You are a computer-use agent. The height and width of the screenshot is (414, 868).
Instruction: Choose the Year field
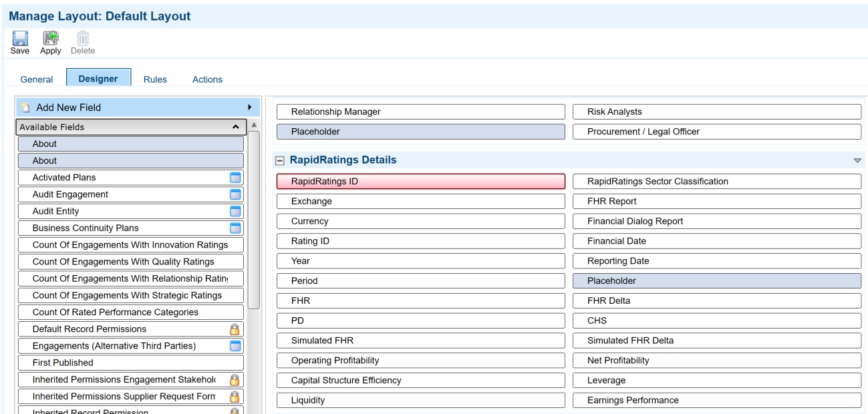point(420,261)
